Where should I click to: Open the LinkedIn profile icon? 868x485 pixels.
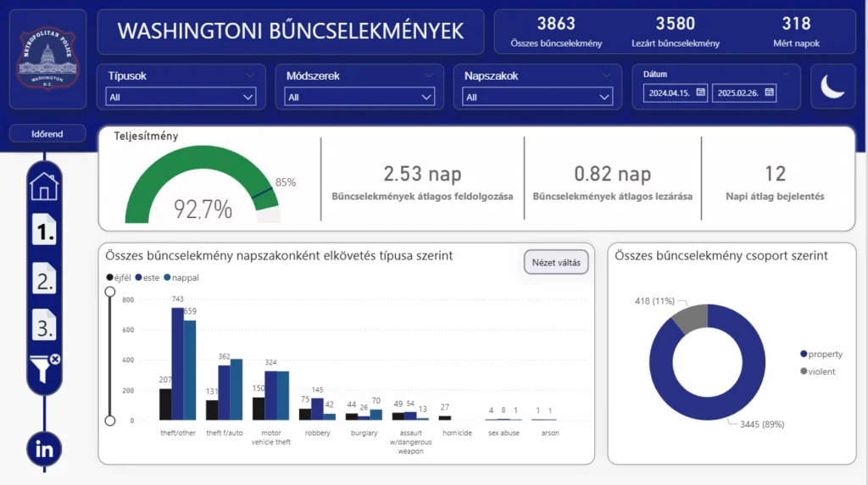[44, 449]
